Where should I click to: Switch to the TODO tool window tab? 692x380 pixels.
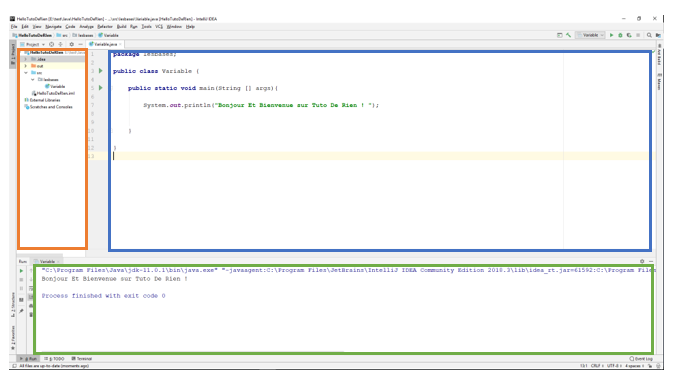pos(54,359)
